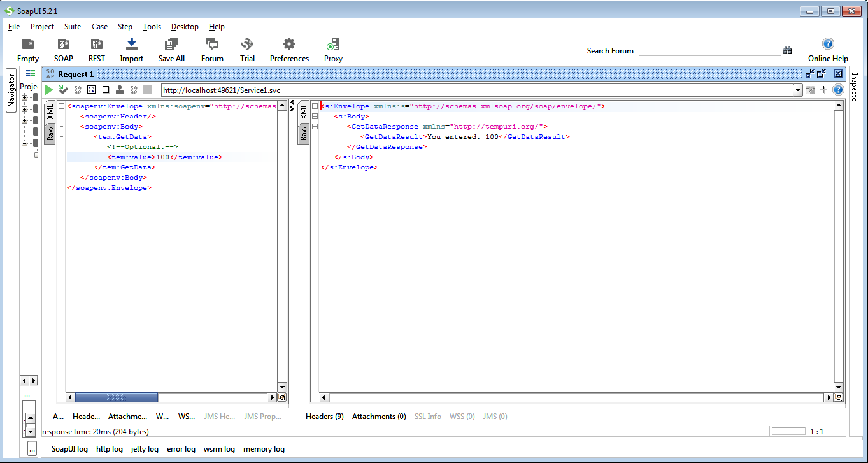
Task: Expand the second navigator tree node
Action: 25,110
